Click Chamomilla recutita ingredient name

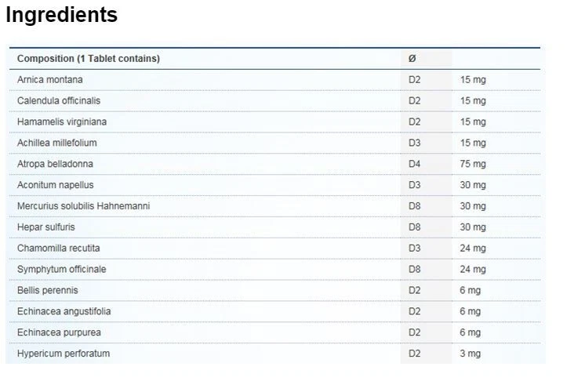pos(58,249)
